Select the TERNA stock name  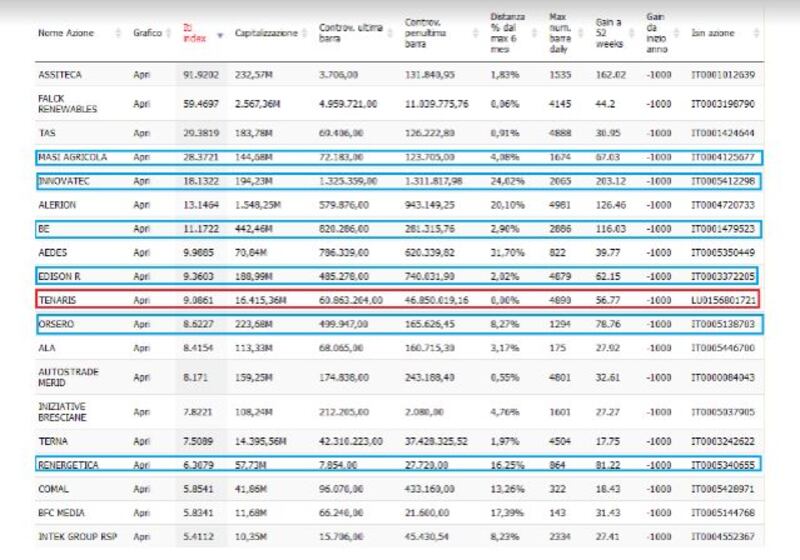point(53,441)
